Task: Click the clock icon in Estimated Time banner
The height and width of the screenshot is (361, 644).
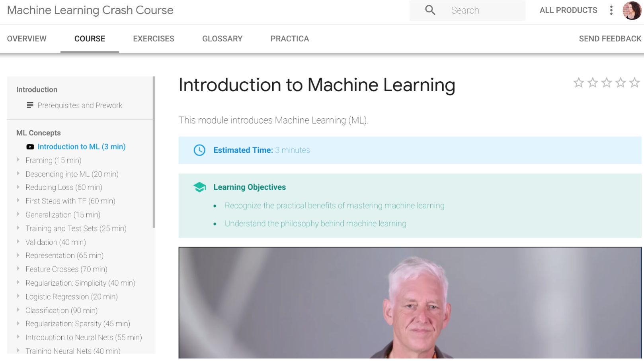Action: click(x=199, y=150)
